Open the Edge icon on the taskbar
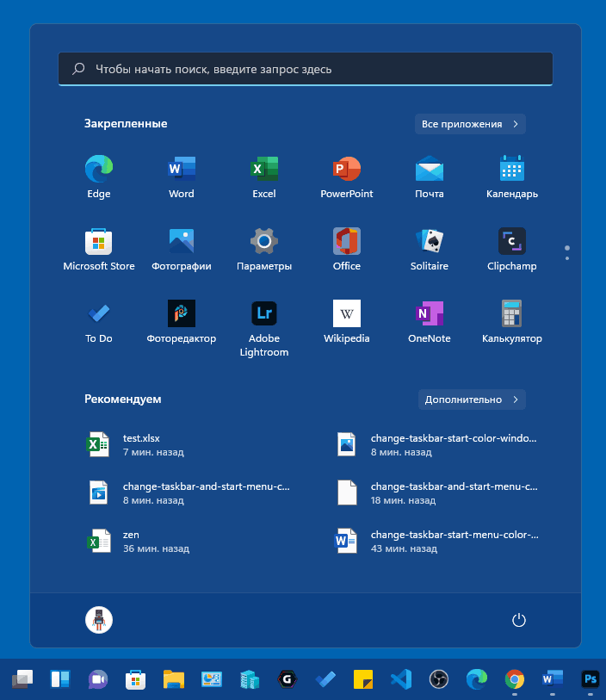This screenshot has height=700, width=606. coord(477,679)
